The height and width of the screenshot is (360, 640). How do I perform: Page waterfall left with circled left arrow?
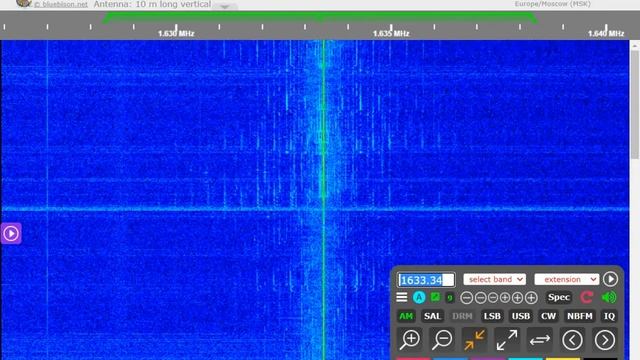572,340
